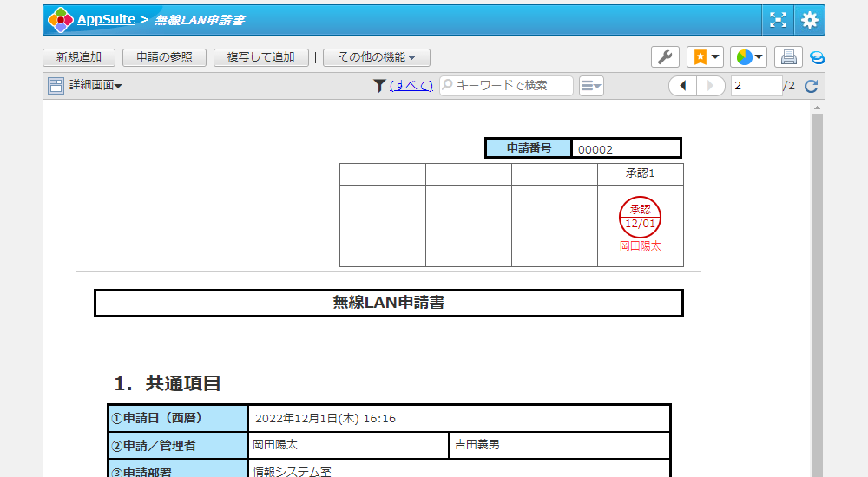Click the AppSuite logo icon

click(61, 20)
